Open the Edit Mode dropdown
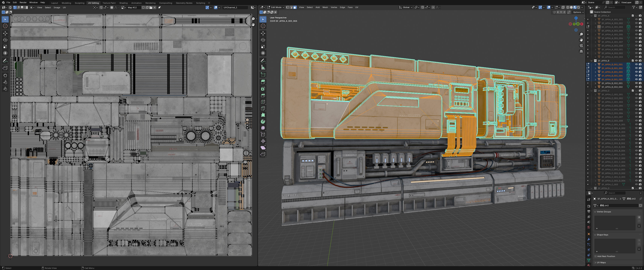The width and height of the screenshot is (644, 270). pyautogui.click(x=276, y=7)
